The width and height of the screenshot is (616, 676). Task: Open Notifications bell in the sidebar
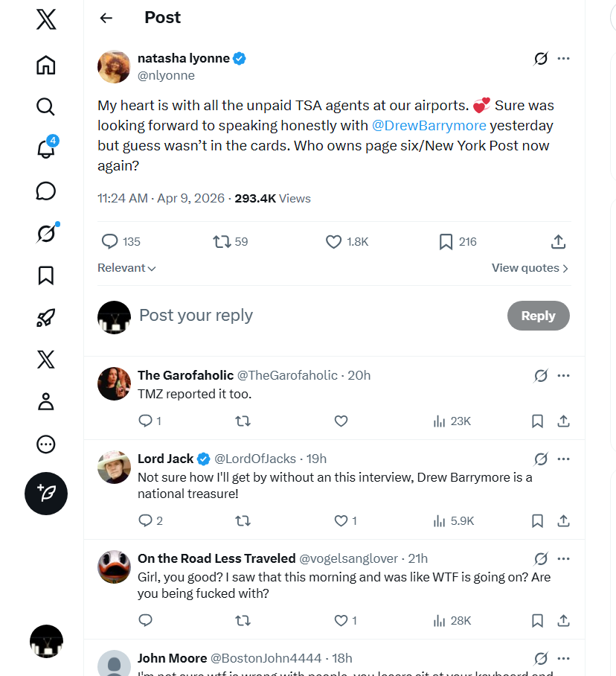coord(45,149)
